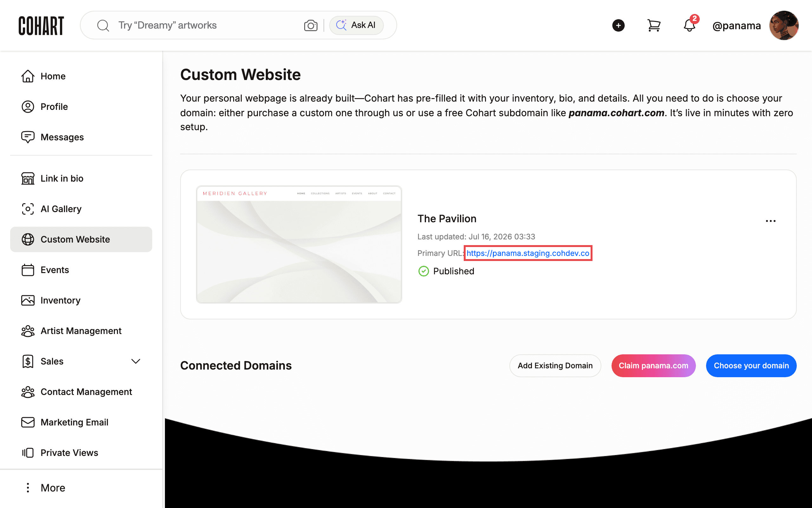Click The Pavilion site title
The image size is (812, 508).
[x=447, y=219]
